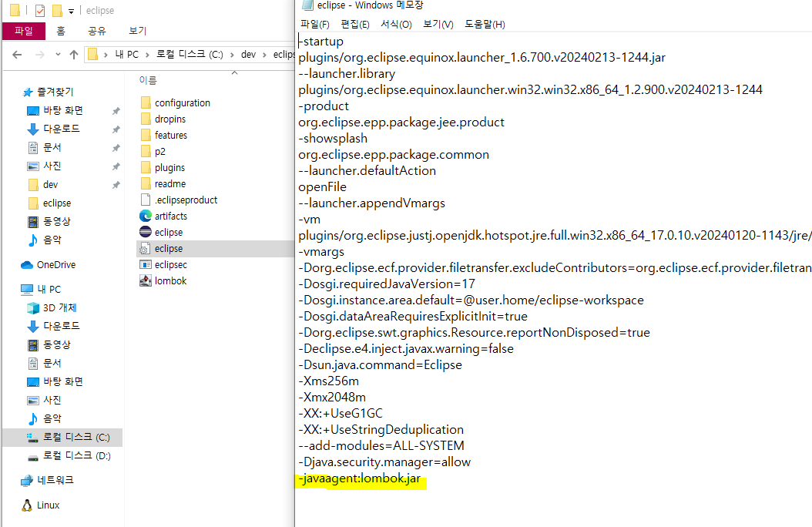812x527 pixels.
Task: Click the dev breadcrumb segment
Action: click(x=249, y=55)
